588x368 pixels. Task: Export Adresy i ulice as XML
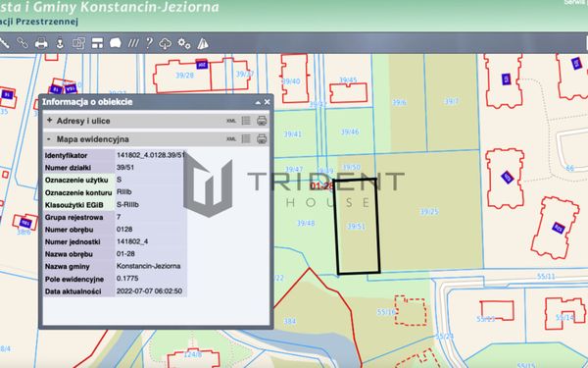231,121
